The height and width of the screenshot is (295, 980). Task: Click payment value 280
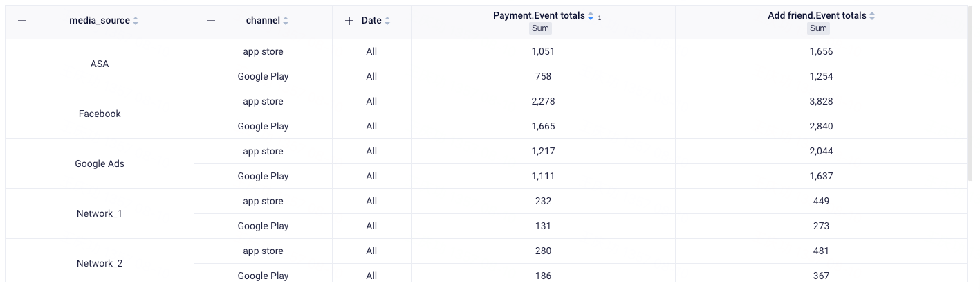point(543,251)
